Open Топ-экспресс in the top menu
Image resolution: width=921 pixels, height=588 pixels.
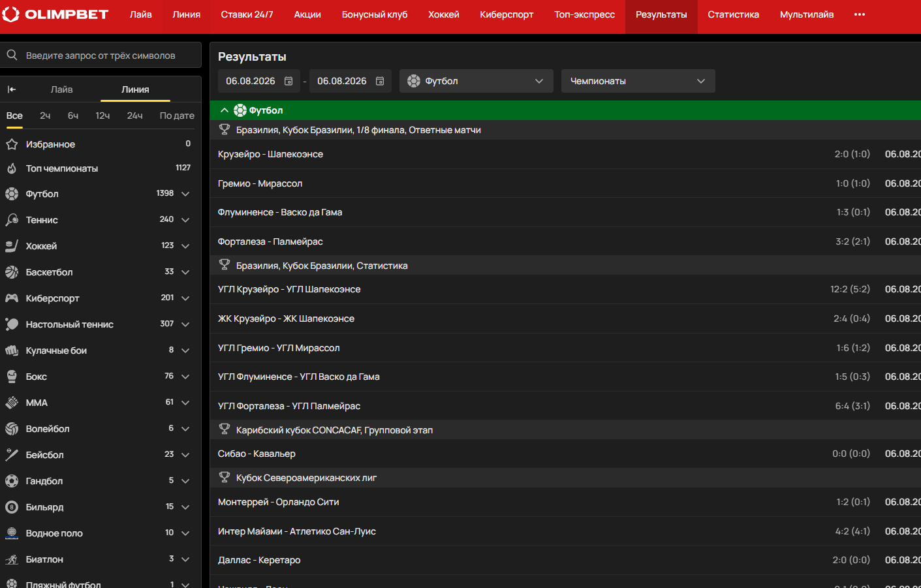click(x=585, y=14)
